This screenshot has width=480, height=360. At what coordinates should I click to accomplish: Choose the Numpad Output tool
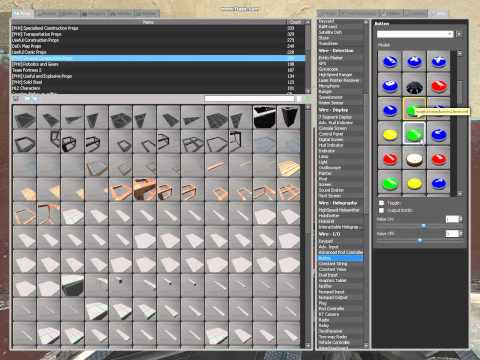tap(339, 298)
